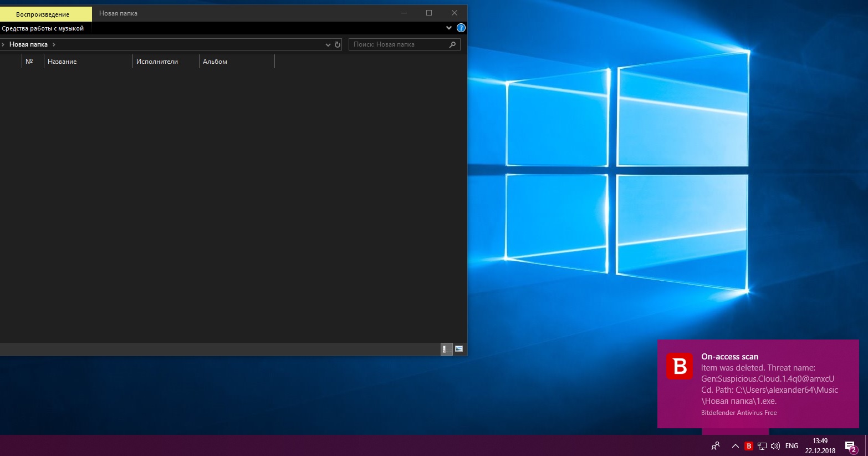Open Action Center notifications icon
Image resolution: width=868 pixels, height=456 pixels.
[850, 446]
